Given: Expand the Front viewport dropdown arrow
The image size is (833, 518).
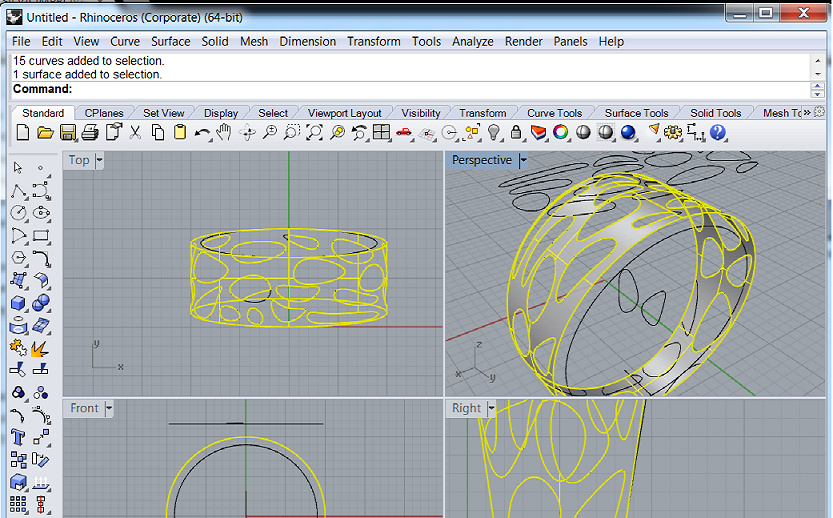Looking at the screenshot, I should tap(109, 408).
